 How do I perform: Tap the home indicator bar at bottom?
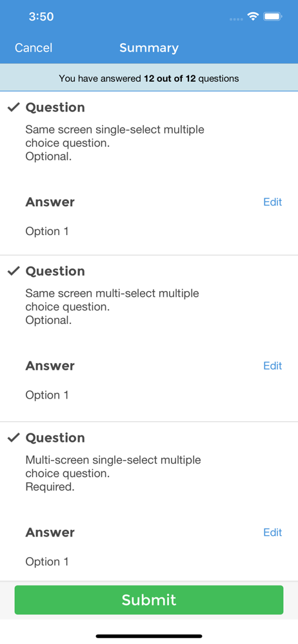[x=149, y=636]
